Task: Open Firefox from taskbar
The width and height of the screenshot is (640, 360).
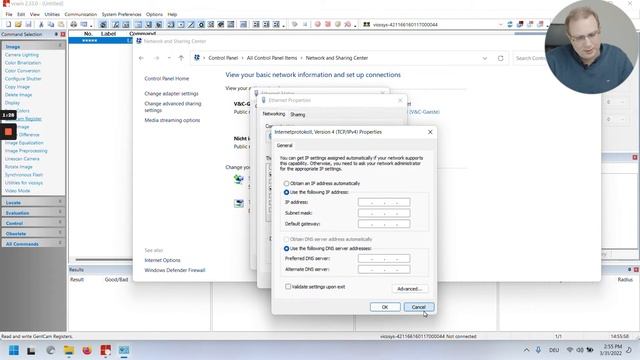Action: 87,350
